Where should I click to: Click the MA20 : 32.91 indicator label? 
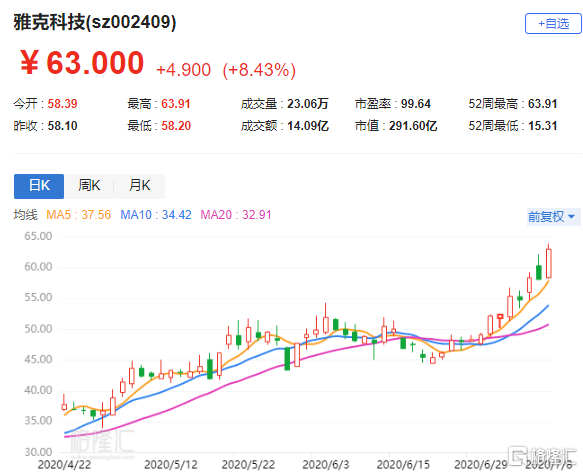tap(236, 215)
